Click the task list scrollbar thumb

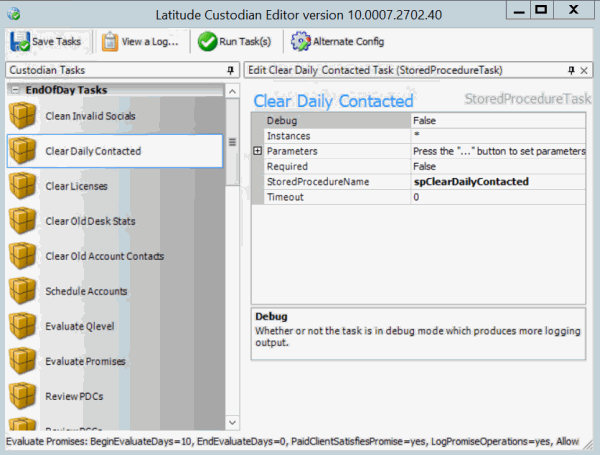232,142
